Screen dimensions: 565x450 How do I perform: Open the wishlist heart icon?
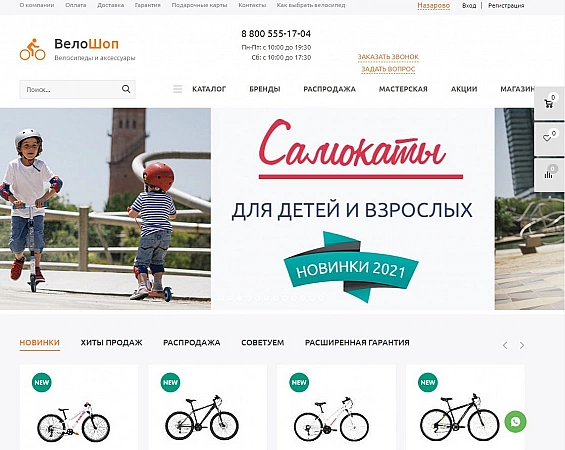click(x=549, y=139)
